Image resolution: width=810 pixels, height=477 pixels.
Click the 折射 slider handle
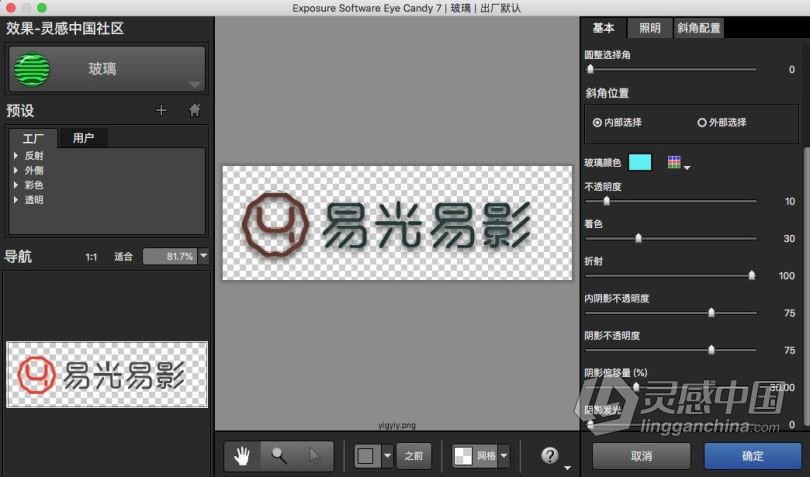[752, 275]
